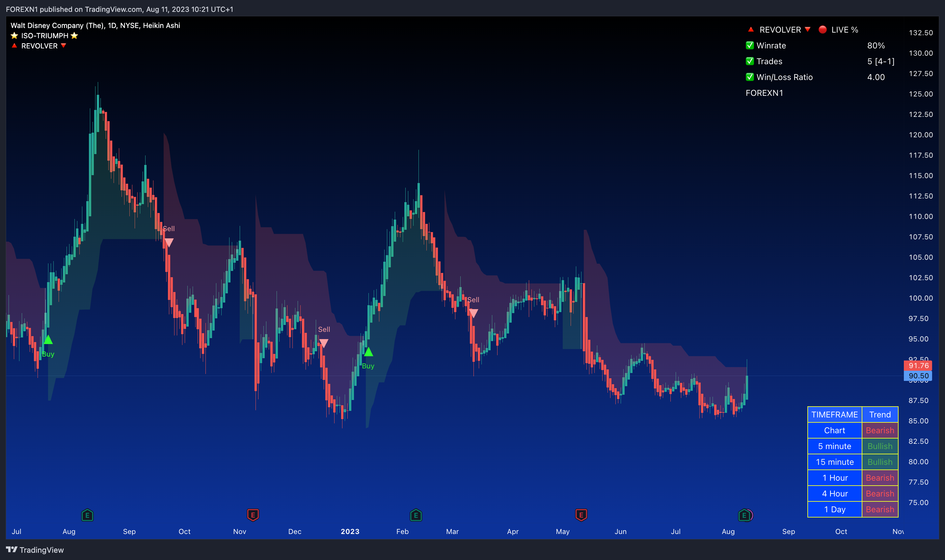The image size is (945, 560).
Task: Click the Trades green checkmark
Action: (x=750, y=61)
